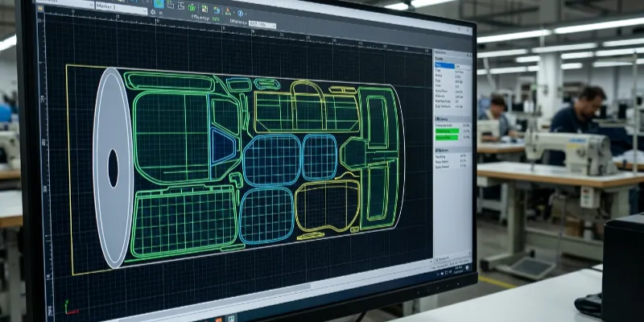This screenshot has width=644, height=322.
Task: Open the dropdown left of Marker 3
Action: (x=65, y=4)
